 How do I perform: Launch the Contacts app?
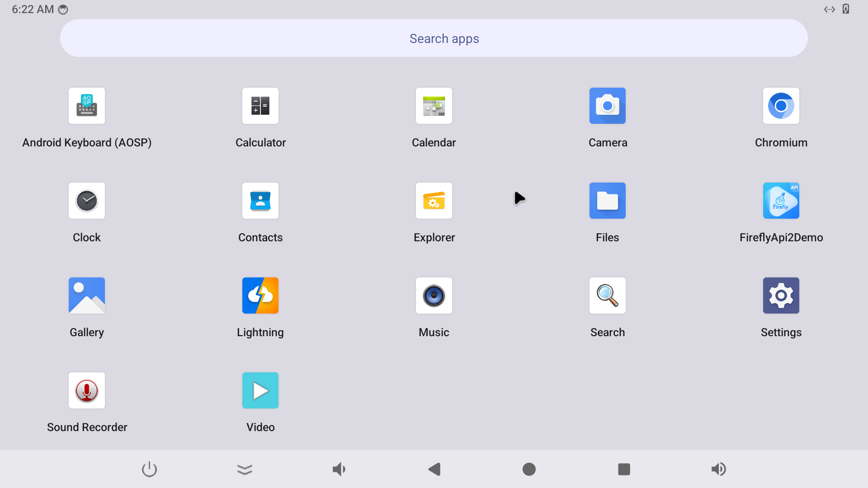point(260,201)
